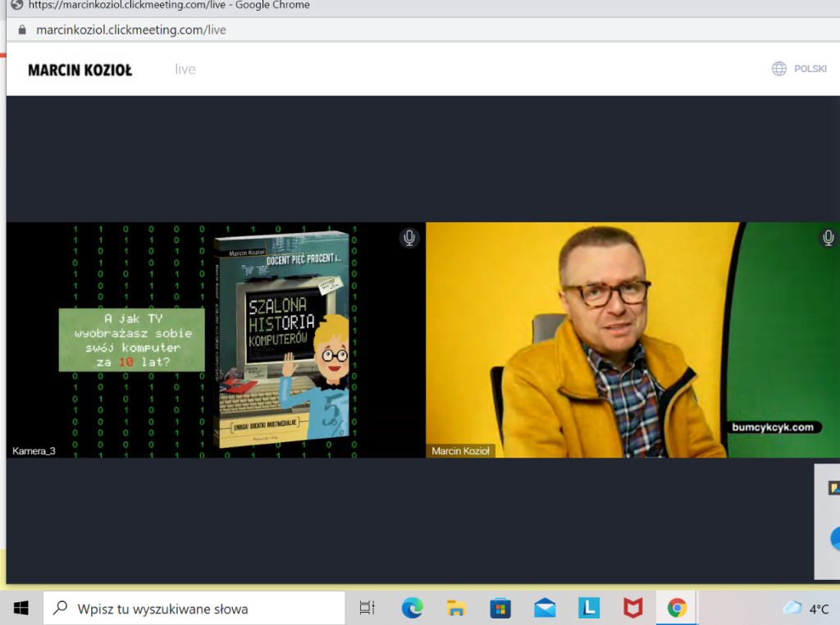The height and width of the screenshot is (625, 840).
Task: Open the Mail app from taskbar
Action: click(x=544, y=608)
